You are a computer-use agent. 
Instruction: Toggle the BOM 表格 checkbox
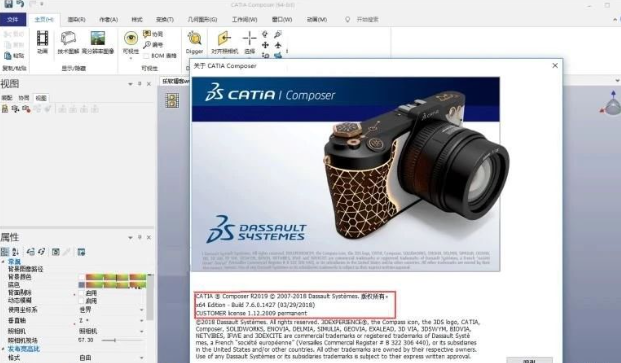(x=147, y=56)
